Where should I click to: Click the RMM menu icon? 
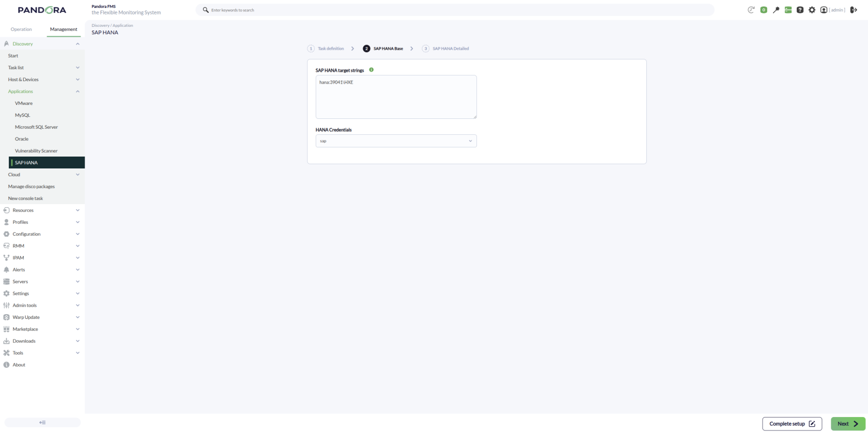click(6, 246)
